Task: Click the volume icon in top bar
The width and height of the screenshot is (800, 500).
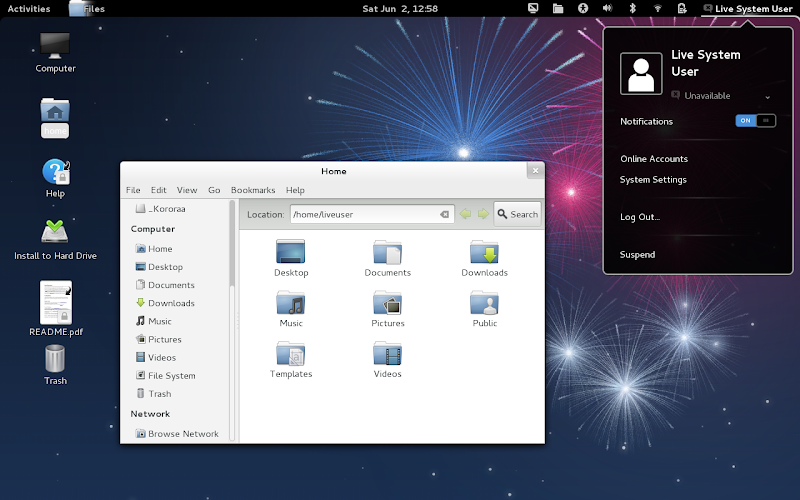Action: tap(607, 8)
